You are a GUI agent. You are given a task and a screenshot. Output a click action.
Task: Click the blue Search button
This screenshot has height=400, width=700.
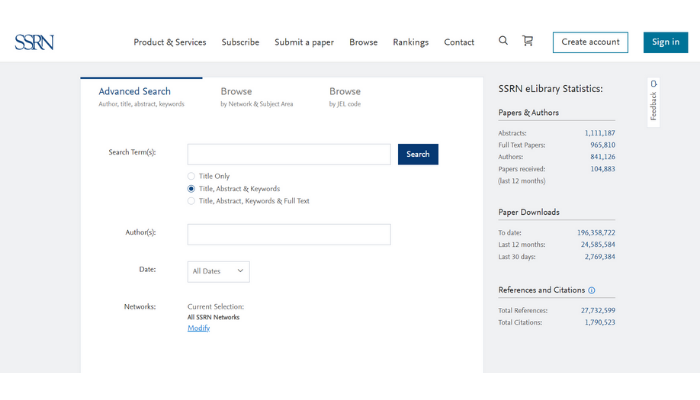click(418, 154)
